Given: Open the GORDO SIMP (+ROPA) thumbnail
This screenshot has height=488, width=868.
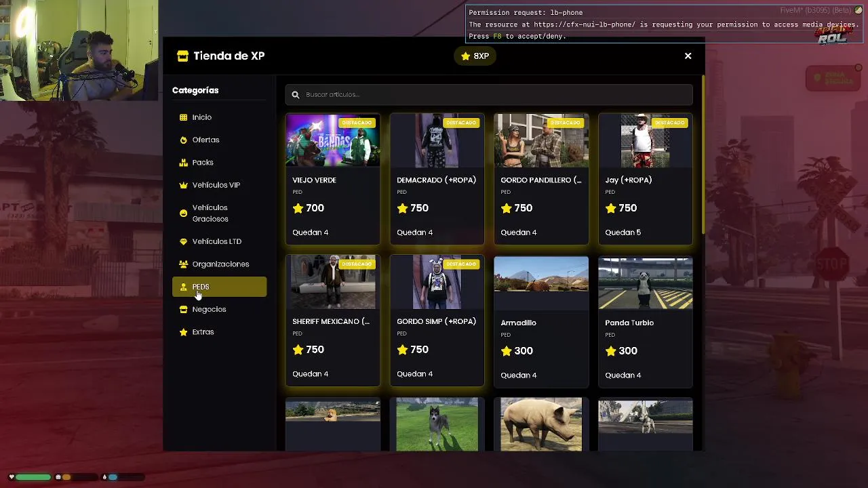Looking at the screenshot, I should (437, 282).
